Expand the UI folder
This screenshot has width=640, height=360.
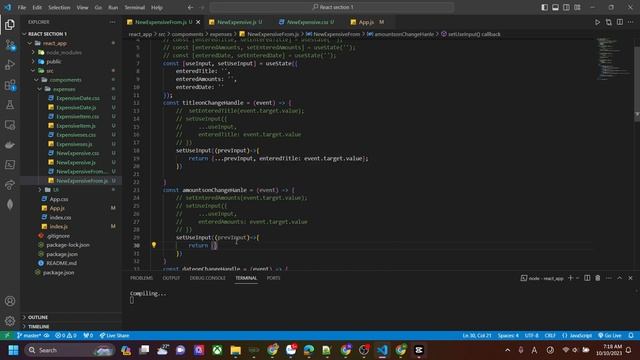click(x=40, y=190)
